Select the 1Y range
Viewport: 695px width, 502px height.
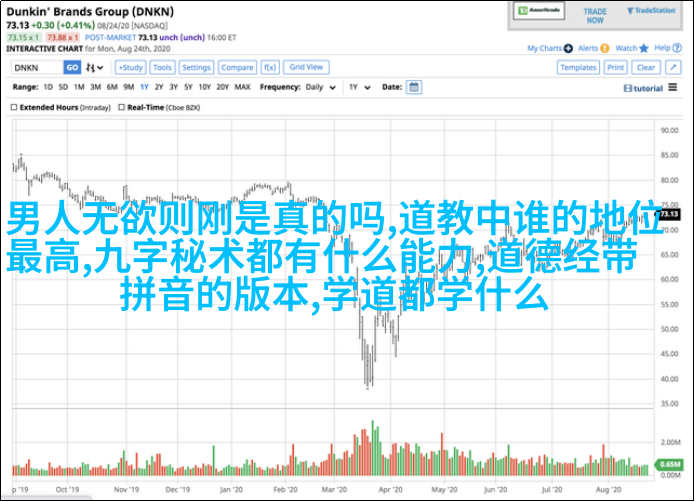(144, 87)
